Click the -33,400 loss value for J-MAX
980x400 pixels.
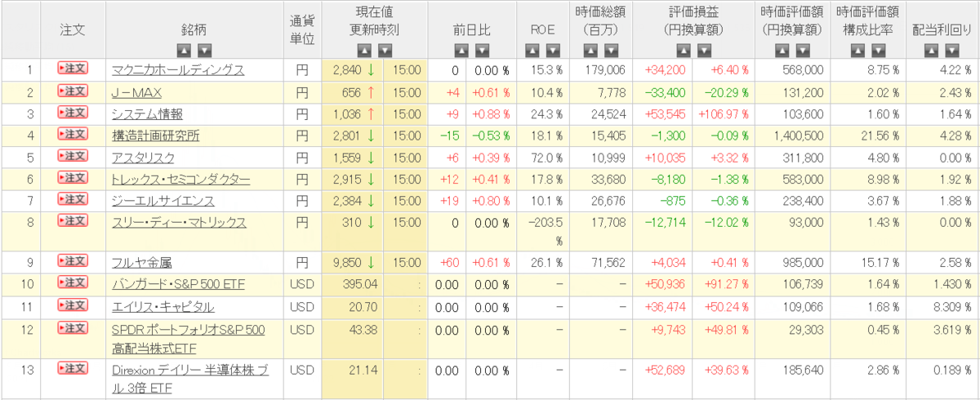pos(665,91)
